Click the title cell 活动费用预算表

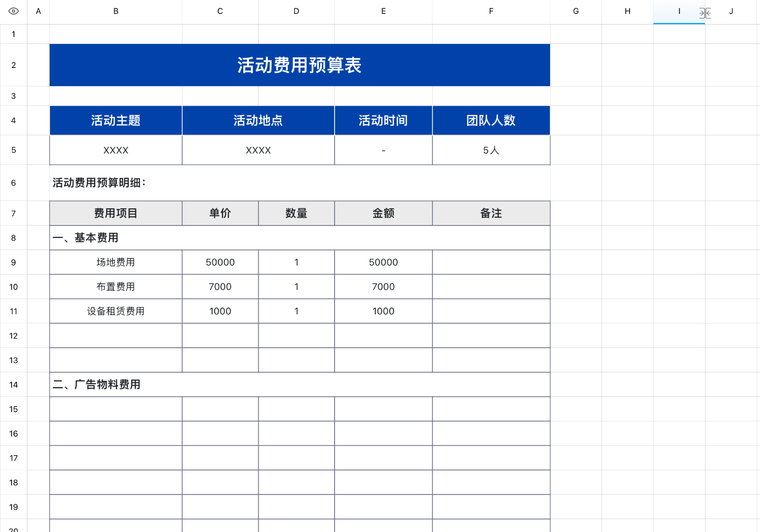coord(300,65)
